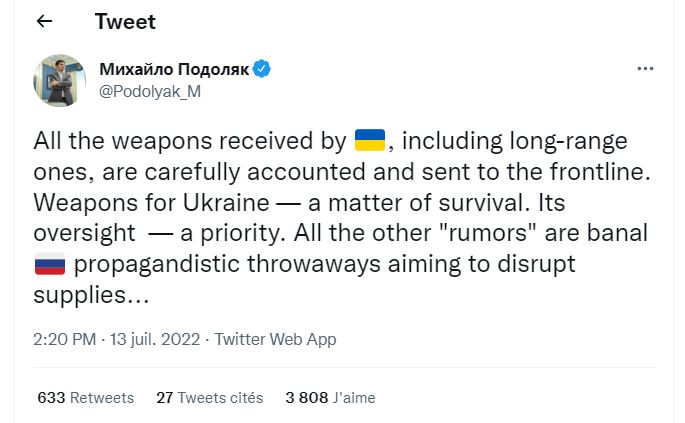View the 633 Retweets list

point(85,397)
